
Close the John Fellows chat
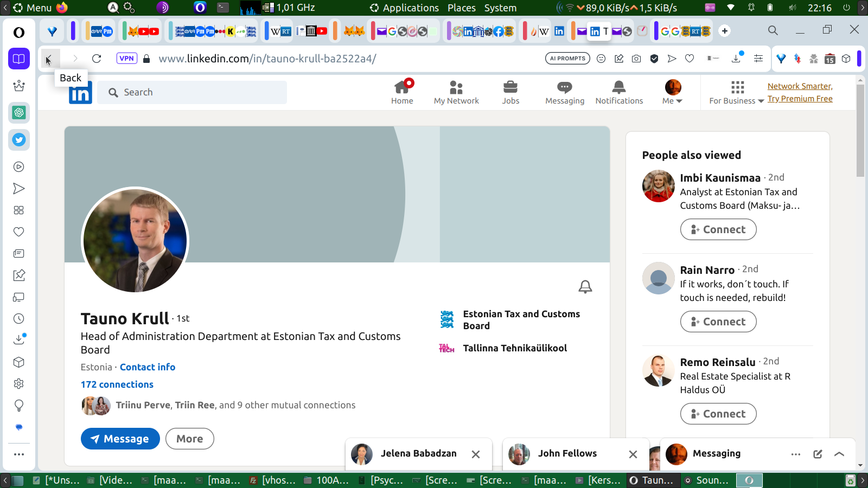(633, 454)
